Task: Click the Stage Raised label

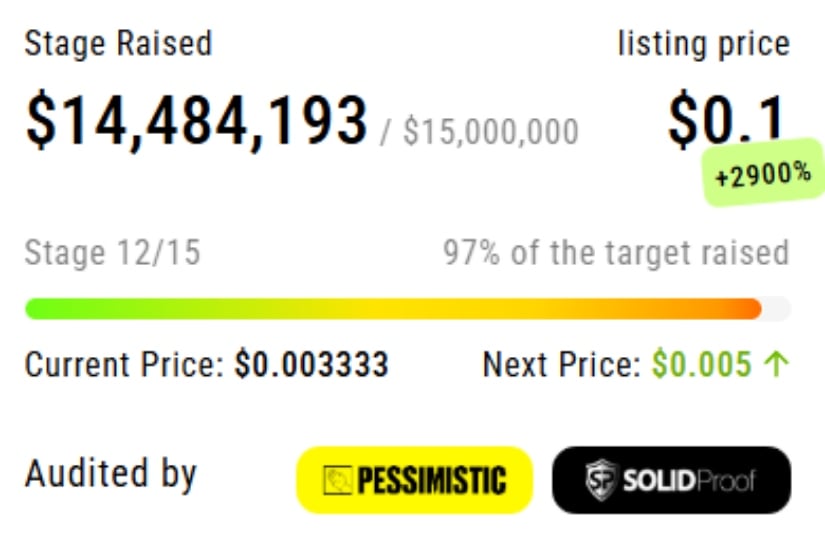Action: [x=118, y=43]
